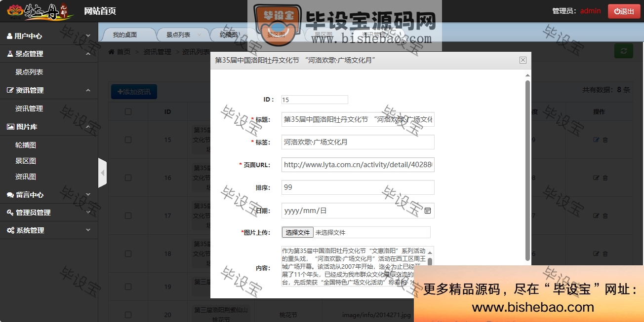The height and width of the screenshot is (322, 644).
Task: Click the 首页 breadcrumb link
Action: click(x=123, y=52)
